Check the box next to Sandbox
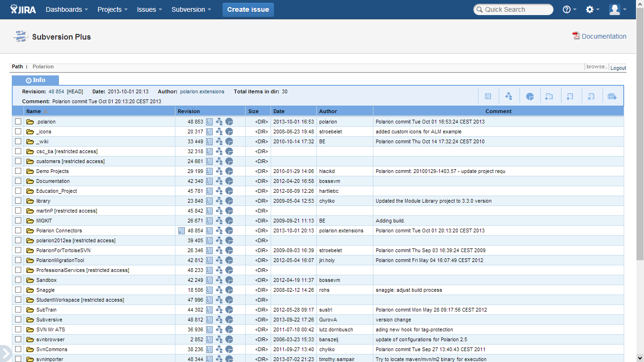This screenshot has height=362, width=644. (18, 280)
